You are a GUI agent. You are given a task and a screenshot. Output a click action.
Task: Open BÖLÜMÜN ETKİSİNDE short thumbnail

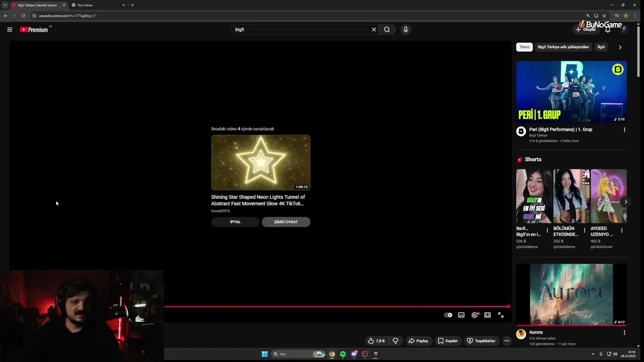tap(571, 196)
